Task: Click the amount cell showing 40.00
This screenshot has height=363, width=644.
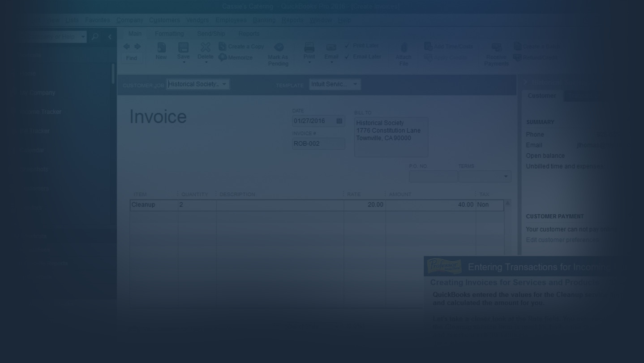Action: pyautogui.click(x=430, y=205)
